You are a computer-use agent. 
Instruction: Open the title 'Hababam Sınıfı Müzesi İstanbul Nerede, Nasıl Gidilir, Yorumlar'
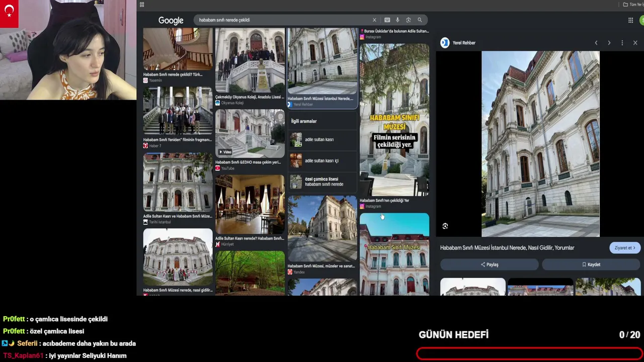pyautogui.click(x=507, y=248)
